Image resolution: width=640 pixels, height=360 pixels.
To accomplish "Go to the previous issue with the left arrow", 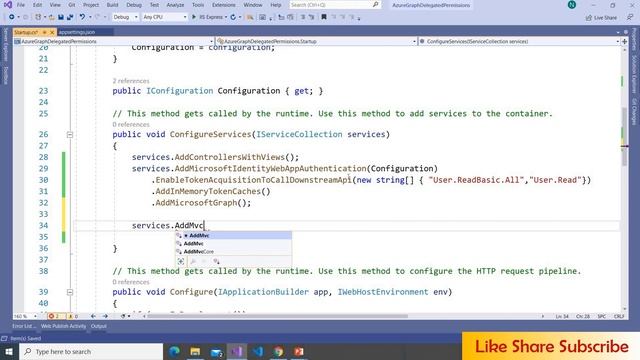I will pos(93,316).
